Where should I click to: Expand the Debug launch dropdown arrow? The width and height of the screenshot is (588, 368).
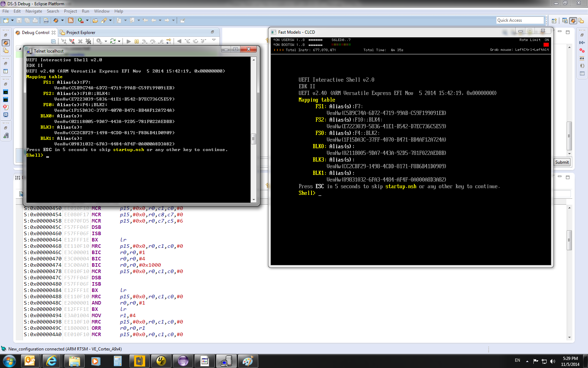62,21
